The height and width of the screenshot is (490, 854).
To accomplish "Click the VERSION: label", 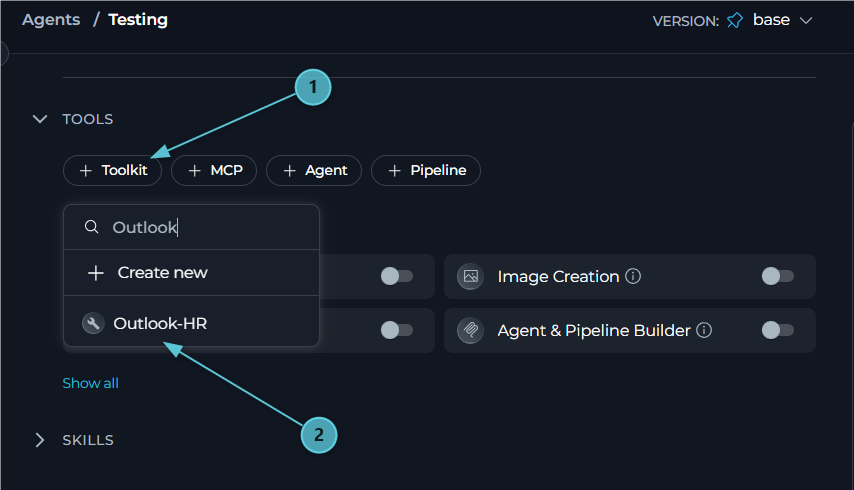I will (686, 21).
